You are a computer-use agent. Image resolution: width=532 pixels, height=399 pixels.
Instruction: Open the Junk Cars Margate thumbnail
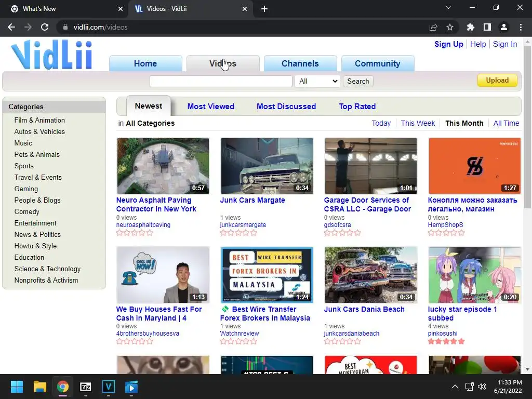coord(267,166)
